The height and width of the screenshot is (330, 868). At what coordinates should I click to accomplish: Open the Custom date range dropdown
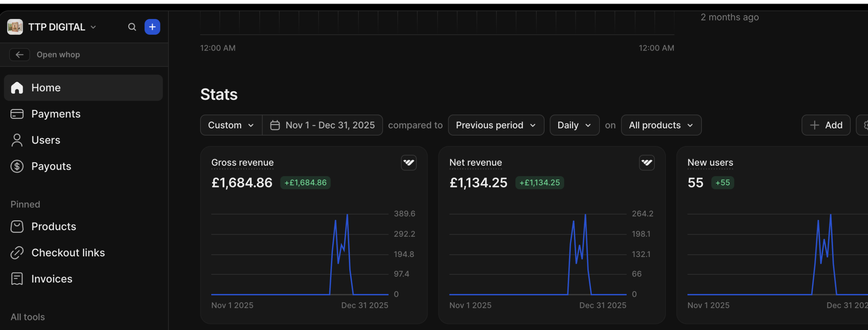coord(230,125)
